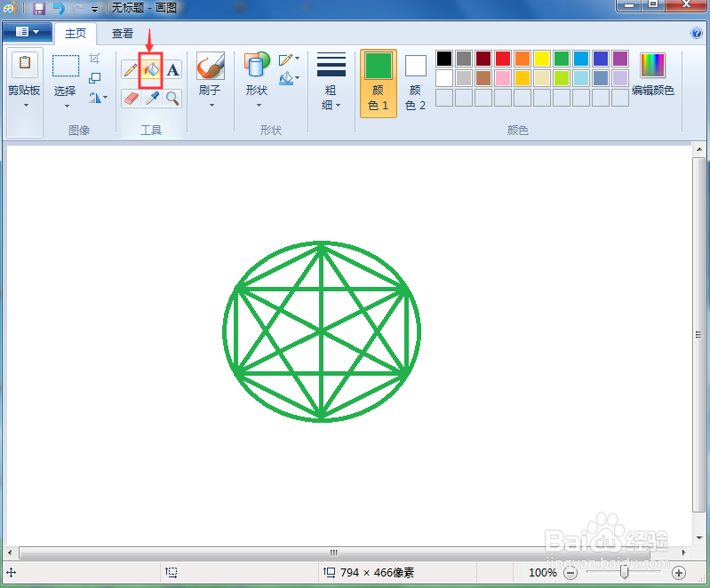
Task: Expand the Select options dropdown
Action: (67, 107)
